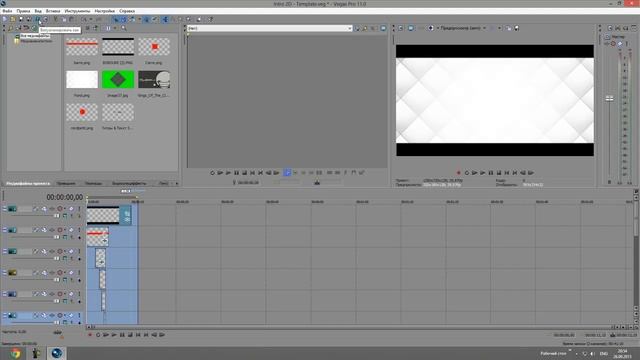The height and width of the screenshot is (360, 640).
Task: Click the master volume fader handle
Action: pyautogui.click(x=609, y=98)
